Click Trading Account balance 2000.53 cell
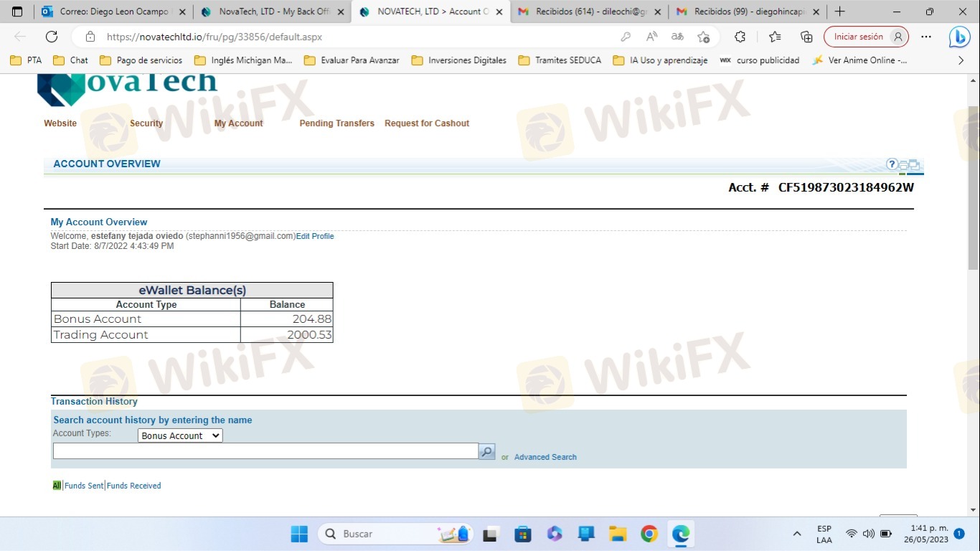This screenshot has height=551, width=980. pos(286,335)
